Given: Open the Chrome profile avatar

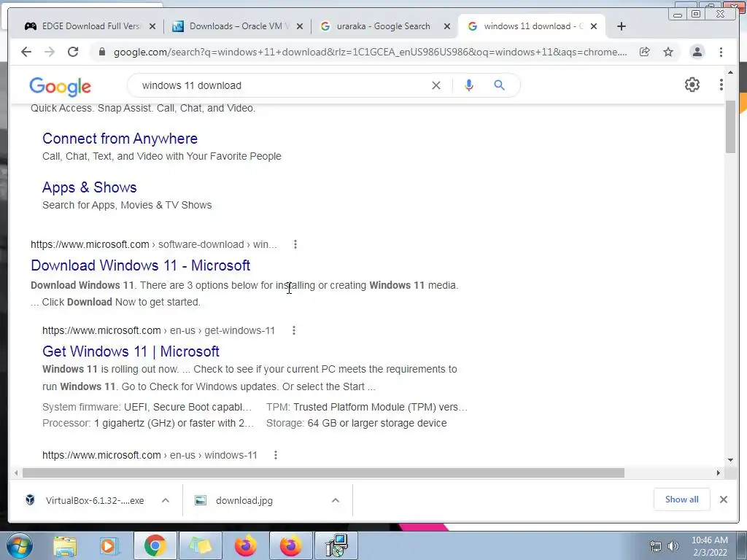Looking at the screenshot, I should 697,52.
